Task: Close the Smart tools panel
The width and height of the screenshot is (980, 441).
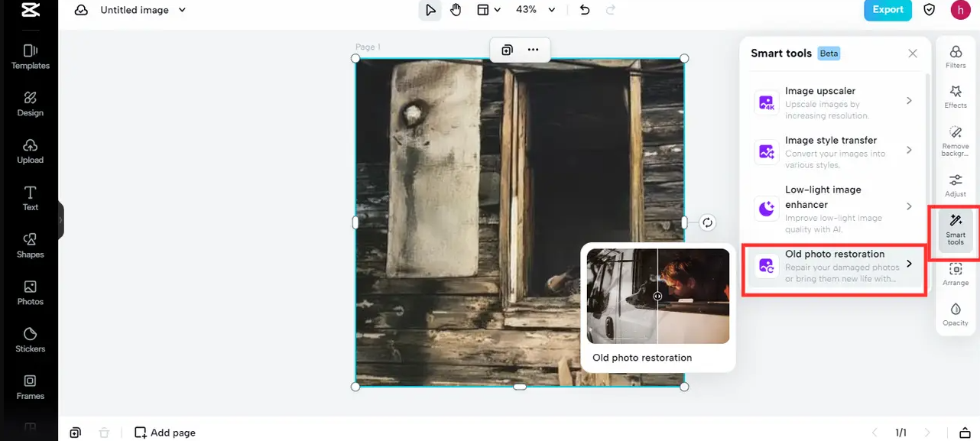Action: tap(913, 54)
